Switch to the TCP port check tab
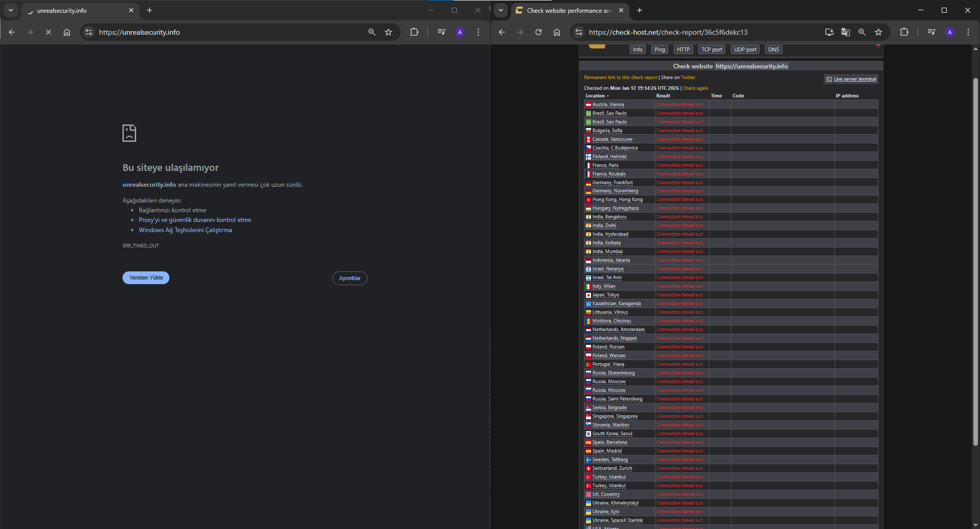 click(712, 49)
